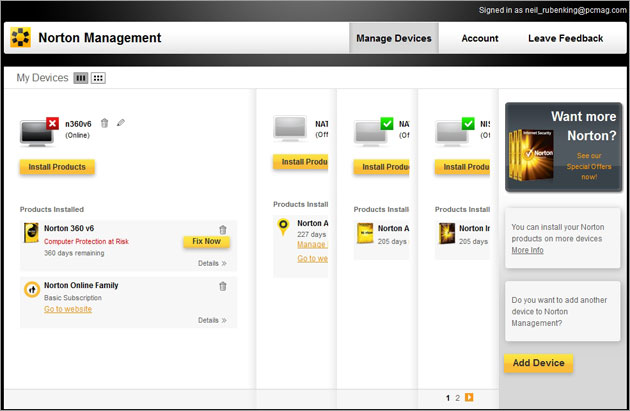Go to next page with orange arrow
The image size is (630, 411).
point(469,397)
